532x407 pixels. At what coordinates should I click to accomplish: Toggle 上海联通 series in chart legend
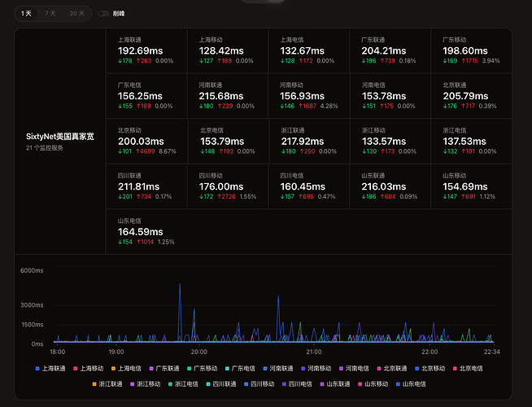point(50,369)
